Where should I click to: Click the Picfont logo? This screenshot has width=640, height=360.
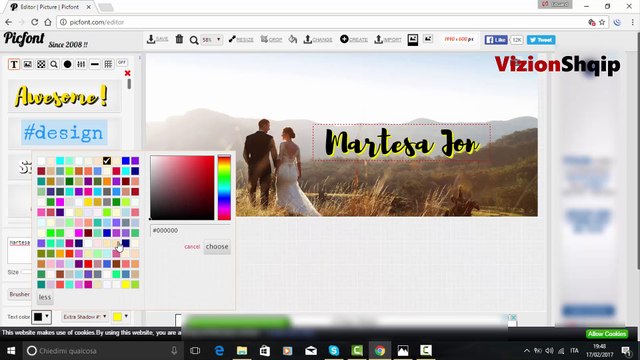(24, 39)
